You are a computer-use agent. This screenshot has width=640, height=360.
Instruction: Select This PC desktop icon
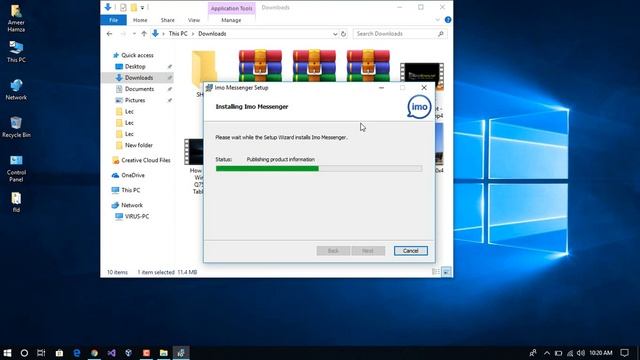[x=16, y=51]
